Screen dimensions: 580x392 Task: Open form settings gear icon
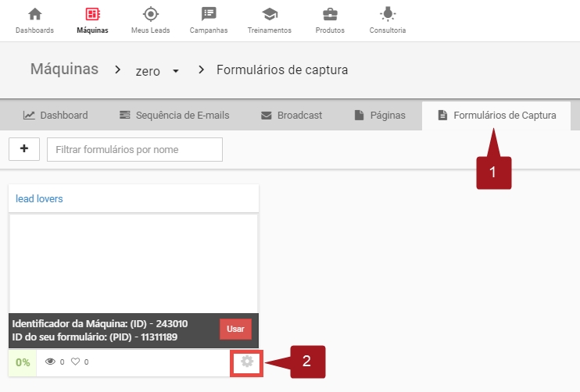[247, 362]
